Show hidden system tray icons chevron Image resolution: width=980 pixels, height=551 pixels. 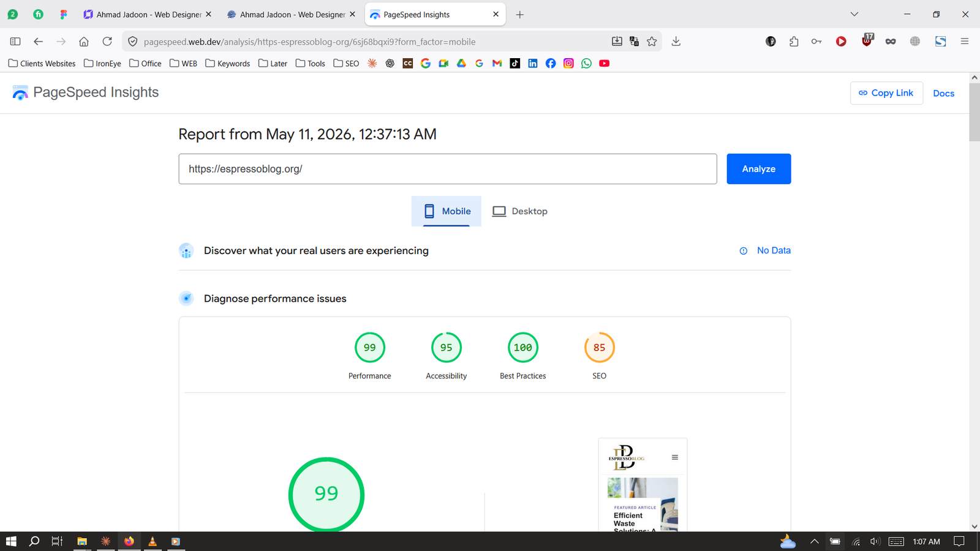pyautogui.click(x=814, y=541)
